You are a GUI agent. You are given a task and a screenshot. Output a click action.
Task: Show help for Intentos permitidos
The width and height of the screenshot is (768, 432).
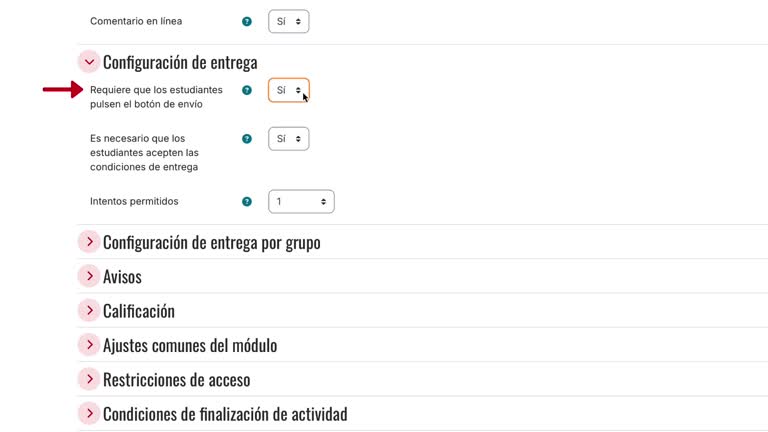click(247, 202)
